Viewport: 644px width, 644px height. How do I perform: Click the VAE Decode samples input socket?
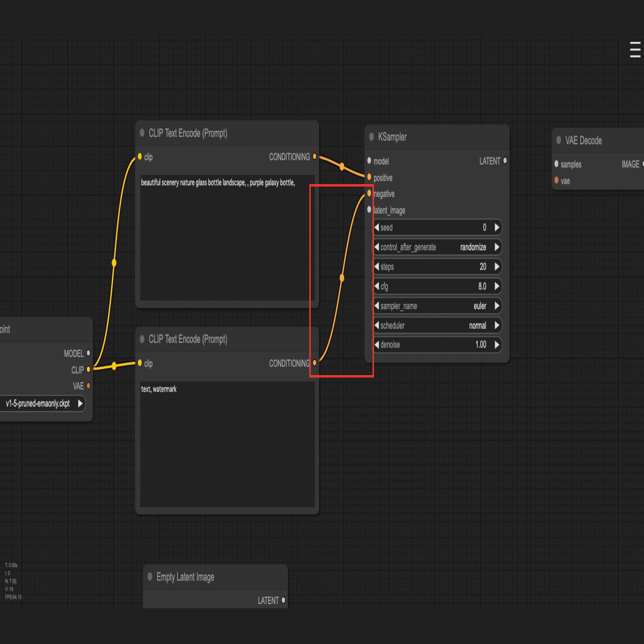pos(556,164)
